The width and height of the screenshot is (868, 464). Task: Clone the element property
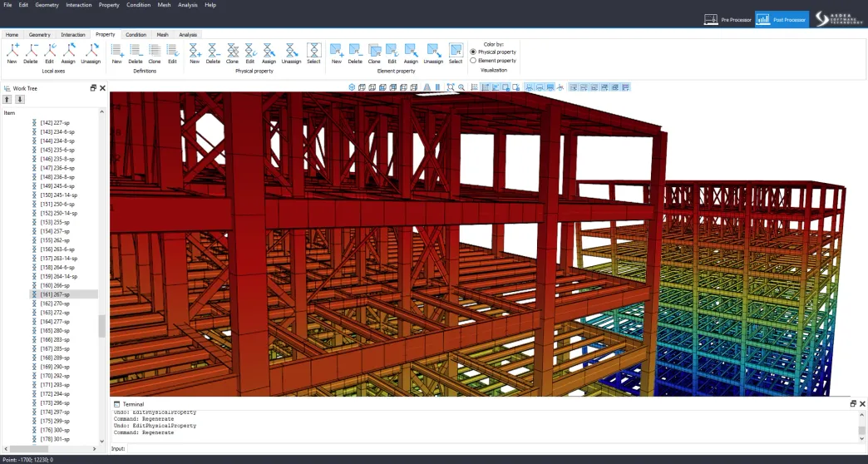(x=374, y=54)
